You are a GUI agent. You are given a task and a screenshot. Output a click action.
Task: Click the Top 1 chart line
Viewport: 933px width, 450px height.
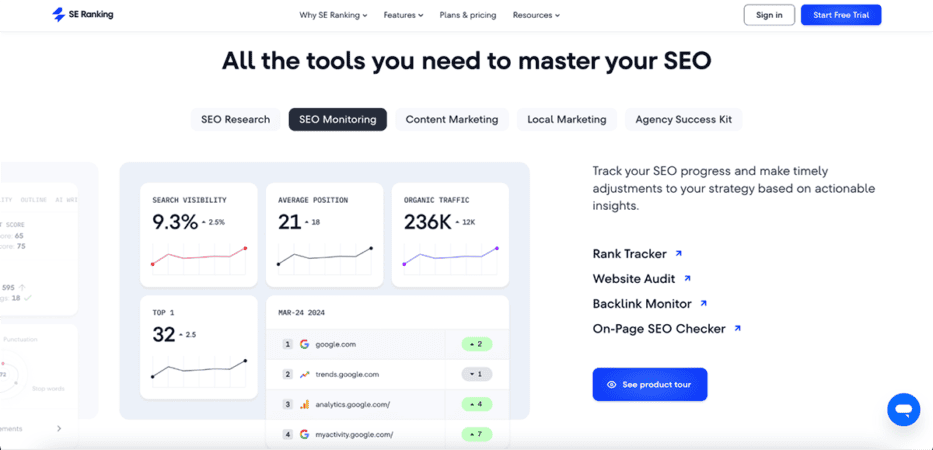tap(199, 369)
